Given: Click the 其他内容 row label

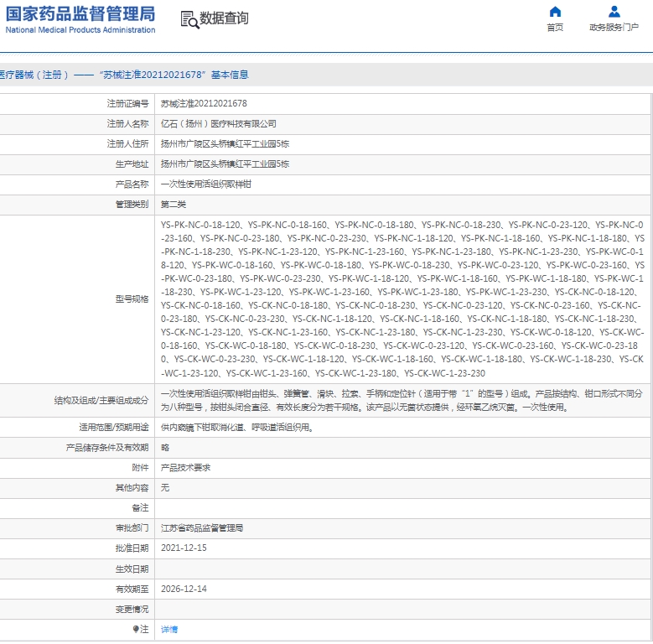Looking at the screenshot, I should coord(132,487).
